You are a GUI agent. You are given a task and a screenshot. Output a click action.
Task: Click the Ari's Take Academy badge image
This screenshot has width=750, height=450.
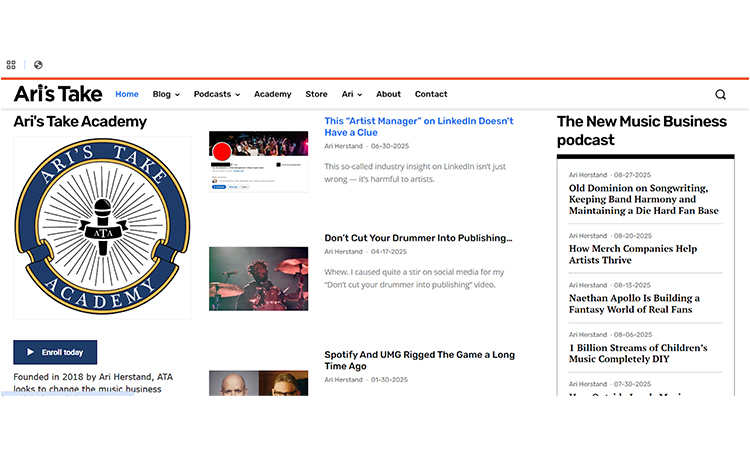coord(102,228)
